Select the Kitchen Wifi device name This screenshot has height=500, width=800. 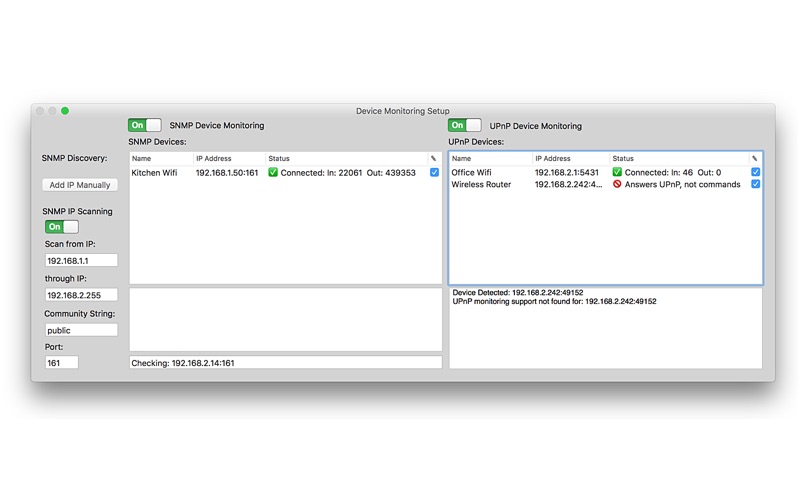(154, 173)
